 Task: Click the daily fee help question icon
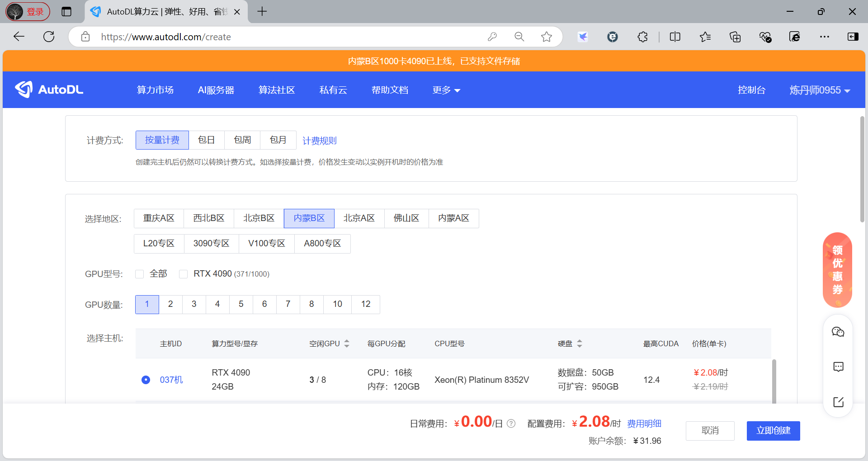(x=511, y=423)
